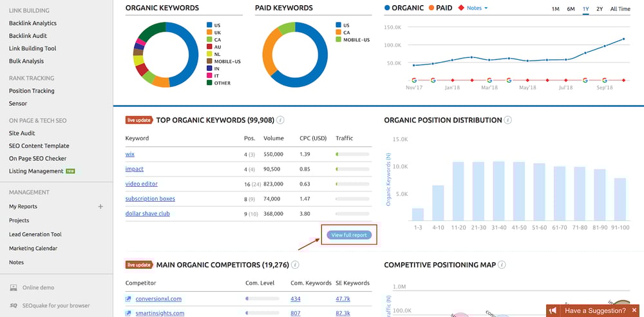Click Volume column header in keywords table
The height and width of the screenshot is (317, 644).
273,138
